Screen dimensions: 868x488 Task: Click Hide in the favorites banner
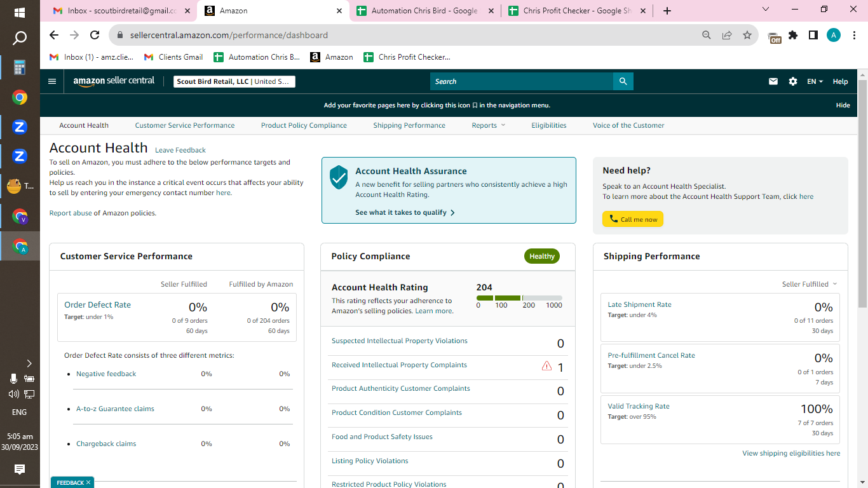[843, 105]
